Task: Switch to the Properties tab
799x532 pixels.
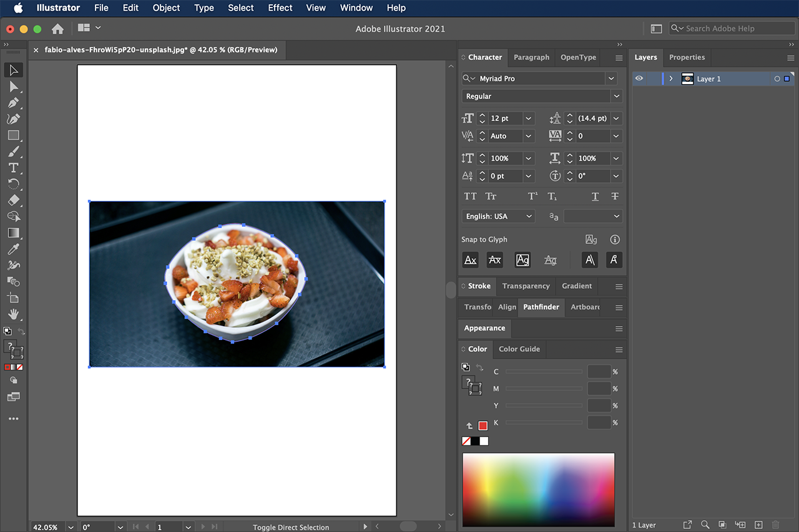Action: coord(687,57)
